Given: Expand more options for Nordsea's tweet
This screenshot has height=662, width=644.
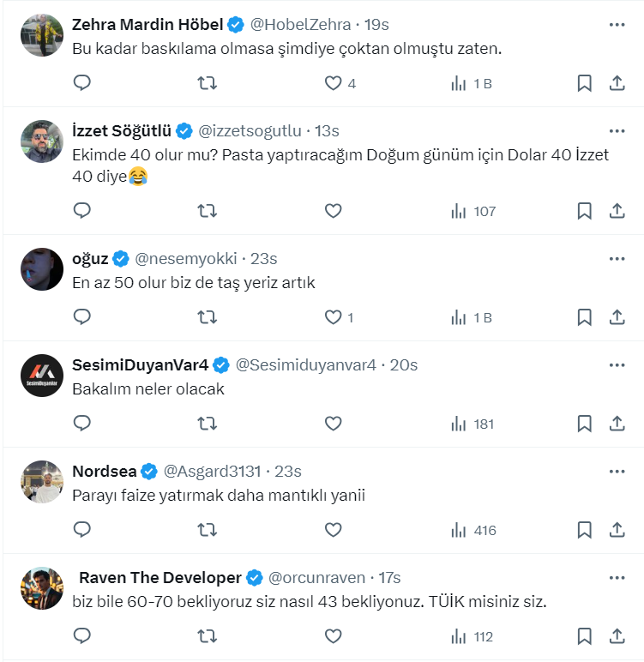Looking at the screenshot, I should pos(617,472).
